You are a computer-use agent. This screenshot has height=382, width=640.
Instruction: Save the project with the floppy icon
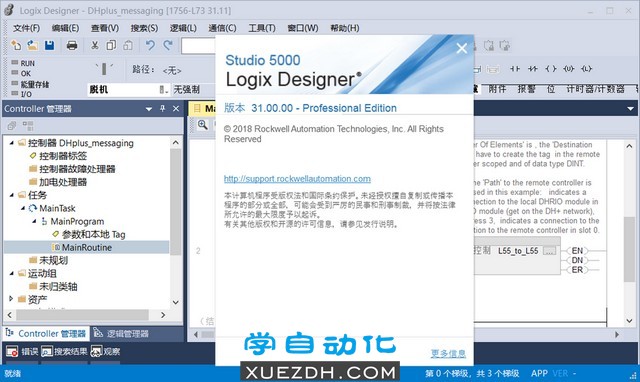tap(50, 45)
